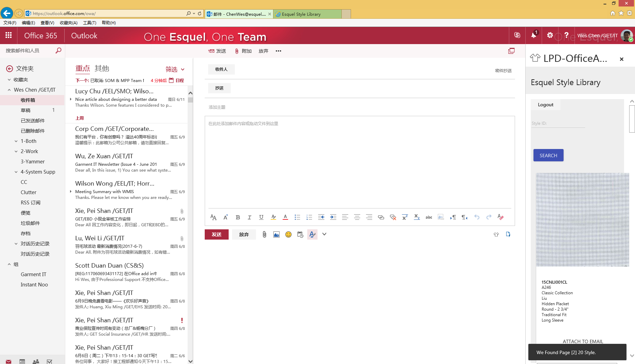Align text left
The height and width of the screenshot is (364, 635).
tap(345, 217)
